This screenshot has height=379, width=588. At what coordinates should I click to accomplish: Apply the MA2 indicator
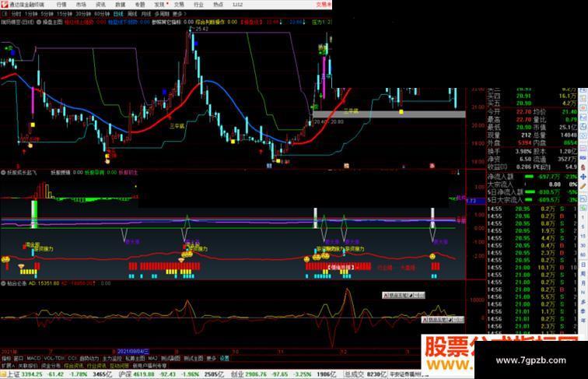point(152,359)
